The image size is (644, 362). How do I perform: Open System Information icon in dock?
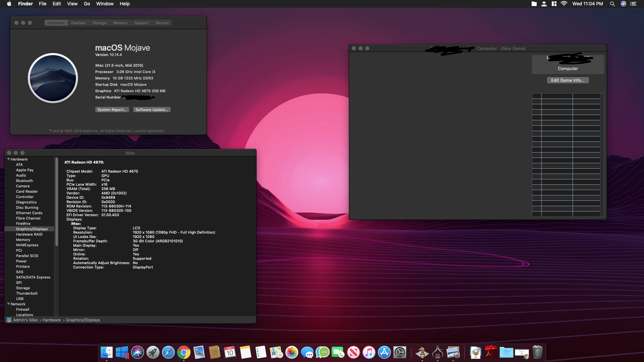(x=438, y=352)
